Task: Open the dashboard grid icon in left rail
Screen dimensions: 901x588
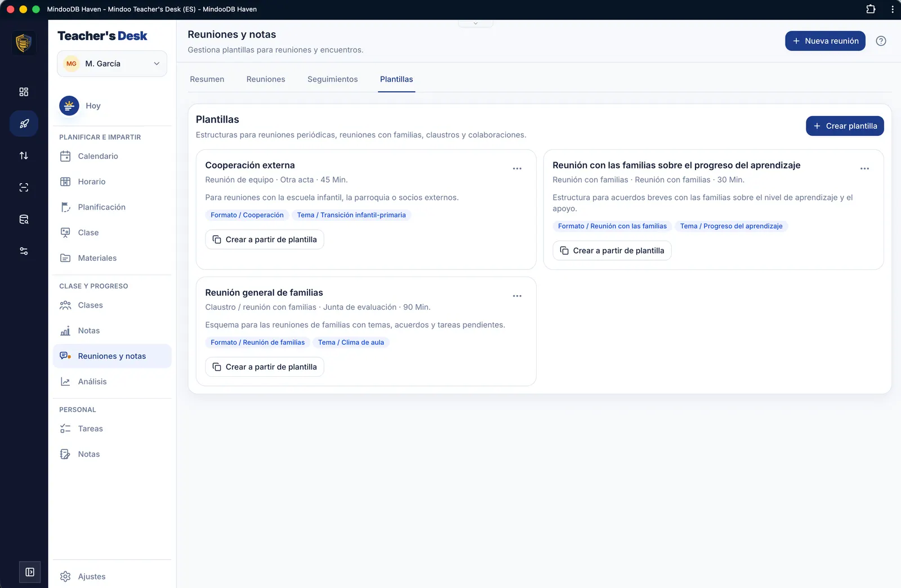Action: click(x=24, y=92)
